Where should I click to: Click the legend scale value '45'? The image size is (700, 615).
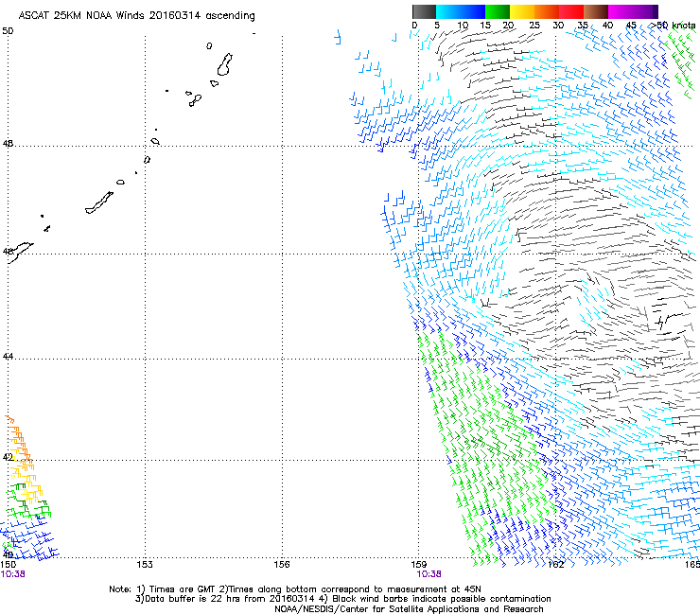pos(631,26)
